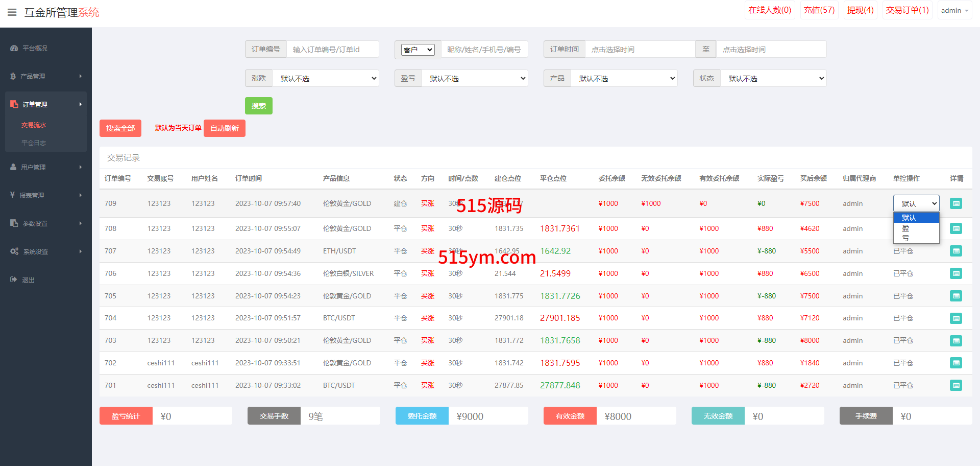Click the 用户管理 user icon
Viewport: 980px width, 466px height.
(13, 167)
